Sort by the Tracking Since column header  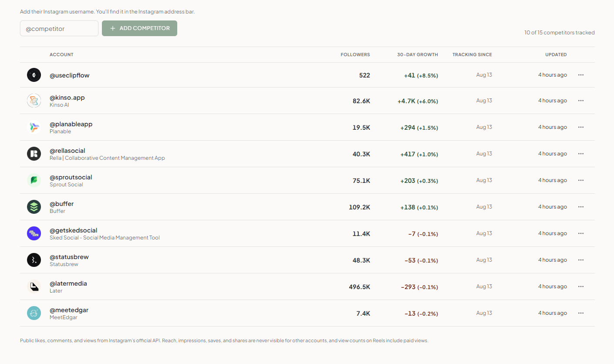472,55
